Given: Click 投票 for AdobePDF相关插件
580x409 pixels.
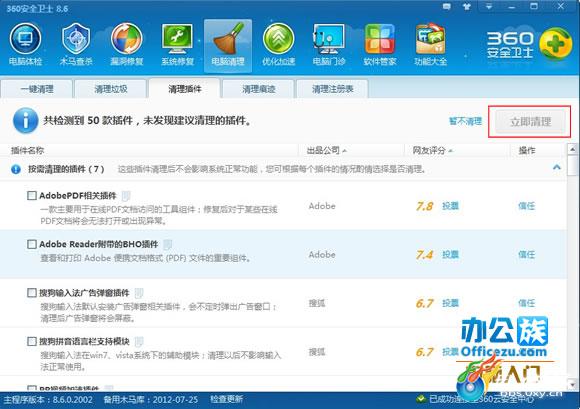Looking at the screenshot, I should pyautogui.click(x=450, y=206).
